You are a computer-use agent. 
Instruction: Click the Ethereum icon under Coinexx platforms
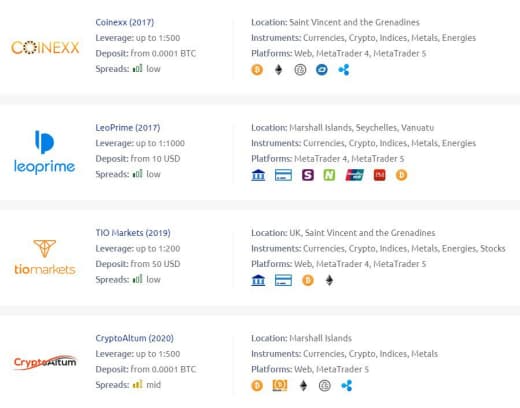click(278, 70)
